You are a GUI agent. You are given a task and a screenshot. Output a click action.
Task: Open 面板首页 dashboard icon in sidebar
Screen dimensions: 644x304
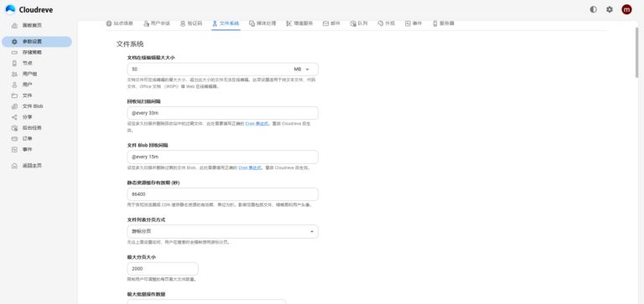point(15,25)
